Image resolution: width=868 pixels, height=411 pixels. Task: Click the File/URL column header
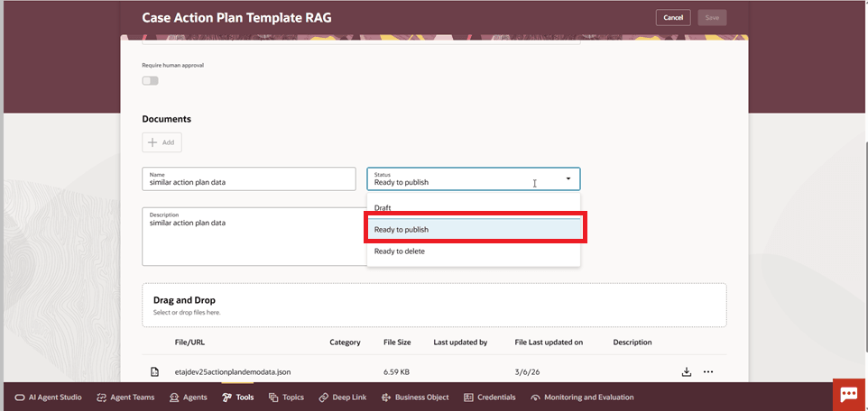coord(189,342)
